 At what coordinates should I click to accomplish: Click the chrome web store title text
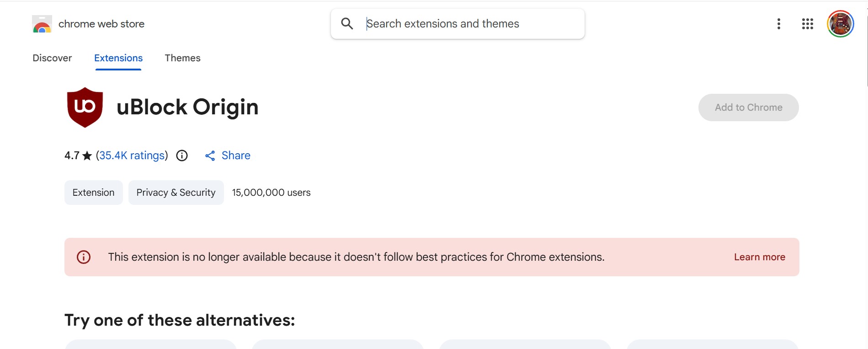(101, 24)
